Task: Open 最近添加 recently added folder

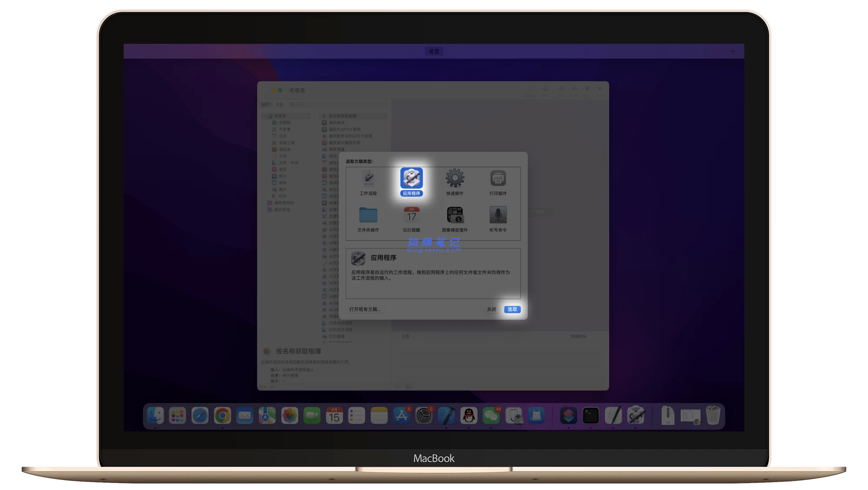Action: coord(279,209)
